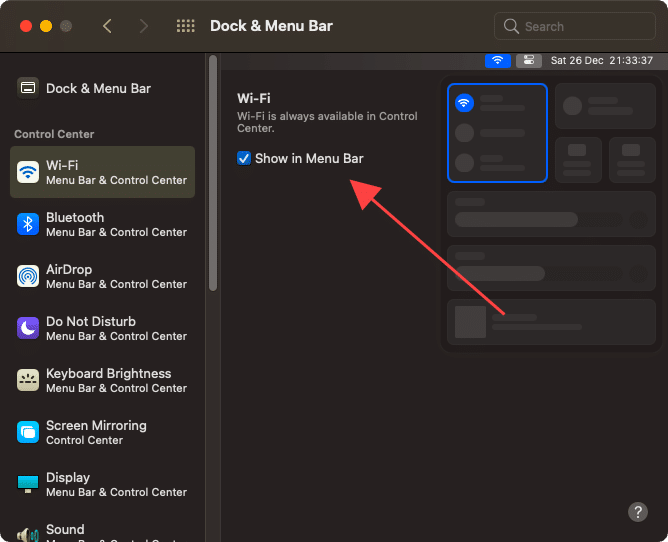Open AirDrop settings via its icon
Image resolution: width=668 pixels, height=542 pixels.
point(28,276)
